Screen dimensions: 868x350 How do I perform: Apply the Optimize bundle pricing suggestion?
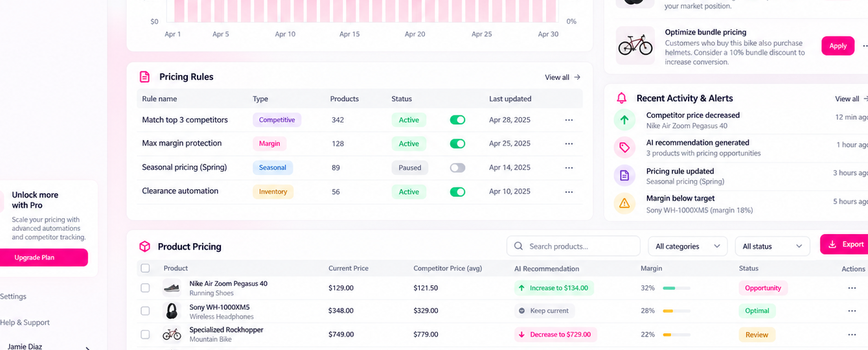(838, 46)
